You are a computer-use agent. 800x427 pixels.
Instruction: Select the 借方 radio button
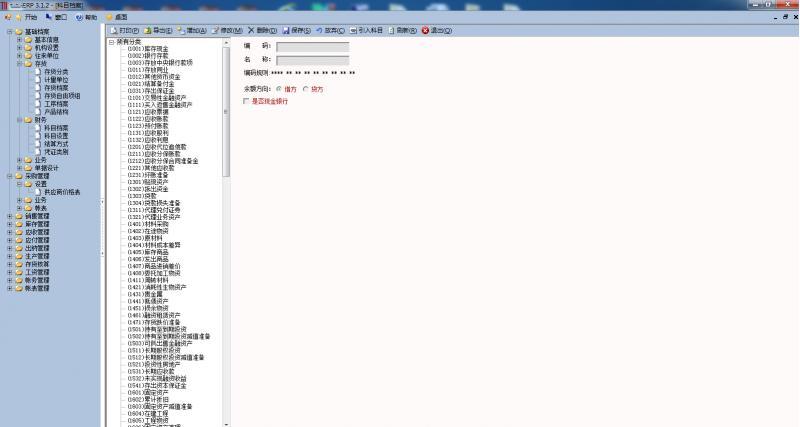point(278,89)
